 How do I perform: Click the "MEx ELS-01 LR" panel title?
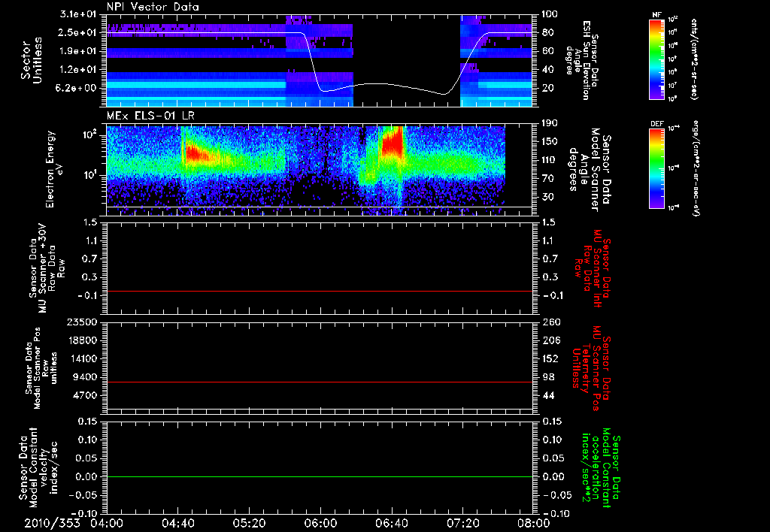click(x=150, y=116)
